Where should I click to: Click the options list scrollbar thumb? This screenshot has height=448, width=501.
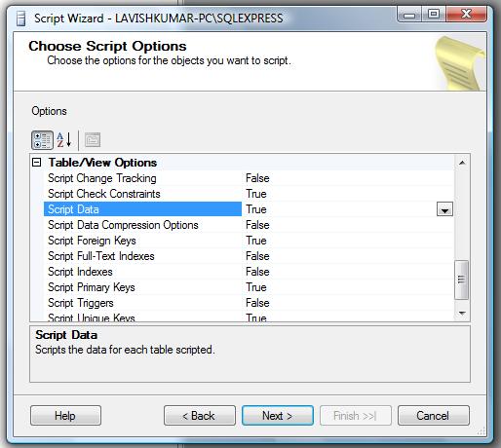click(x=462, y=280)
